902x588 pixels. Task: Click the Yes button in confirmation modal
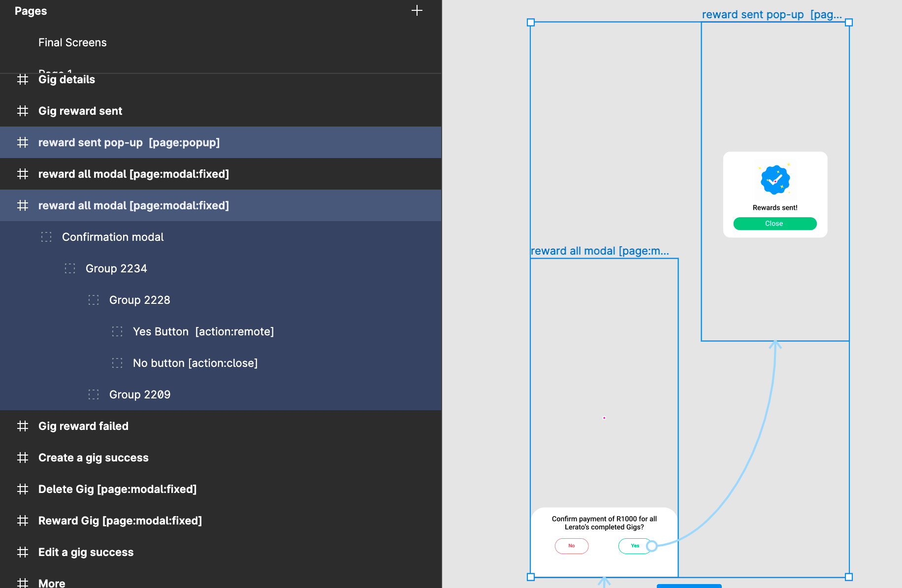635,546
